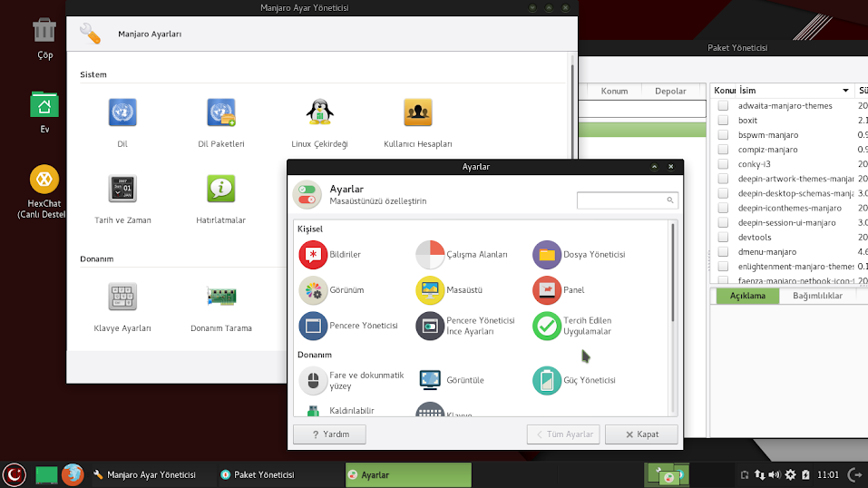Image resolution: width=868 pixels, height=488 pixels.
Task: Open Çalışma Alanları settings
Action: pyautogui.click(x=462, y=254)
